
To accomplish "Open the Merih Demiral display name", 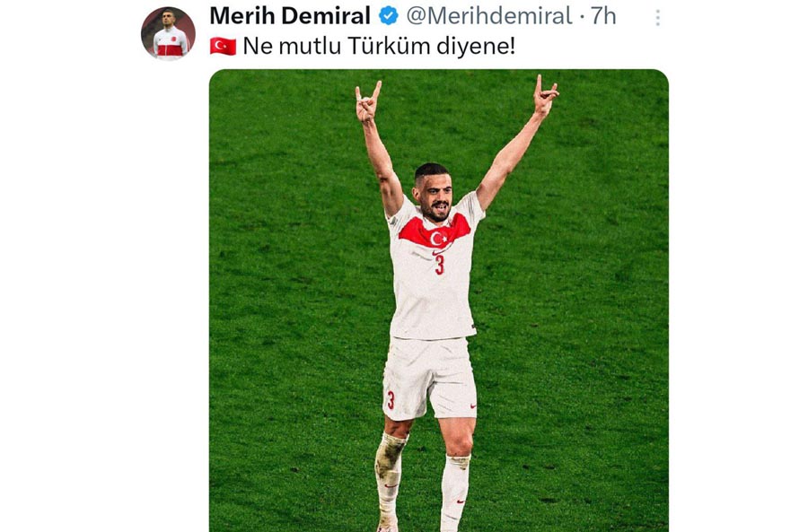I will coord(290,16).
